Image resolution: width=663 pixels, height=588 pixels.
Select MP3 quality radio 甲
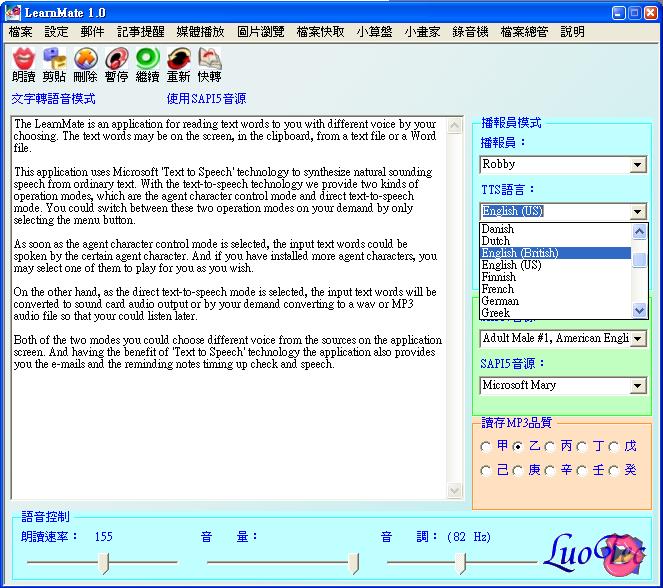pos(486,446)
